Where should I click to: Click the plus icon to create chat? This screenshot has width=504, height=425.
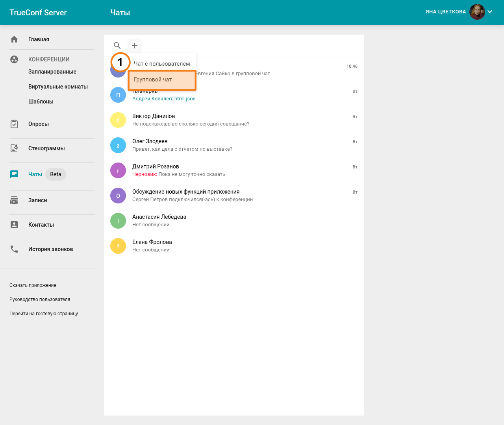pyautogui.click(x=135, y=46)
